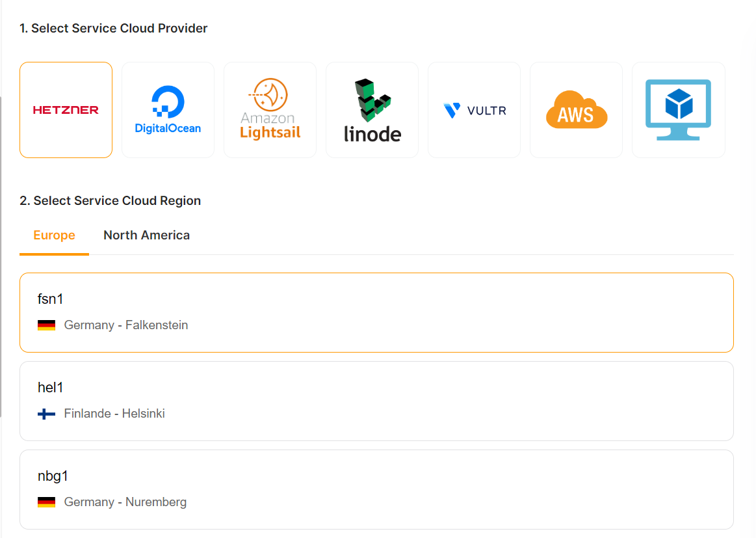
Task: Pick the Amazon Lightsail provider logo
Action: tap(270, 110)
